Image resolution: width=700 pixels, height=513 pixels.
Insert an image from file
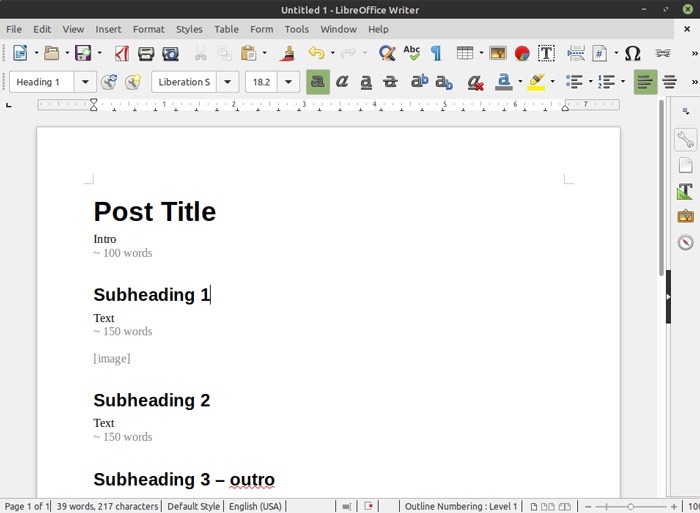(x=498, y=53)
